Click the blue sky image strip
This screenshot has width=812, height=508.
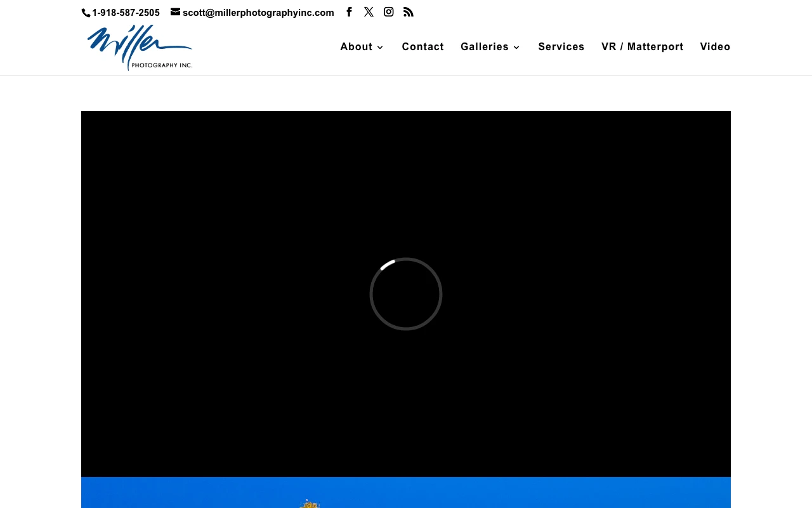tap(507, 493)
